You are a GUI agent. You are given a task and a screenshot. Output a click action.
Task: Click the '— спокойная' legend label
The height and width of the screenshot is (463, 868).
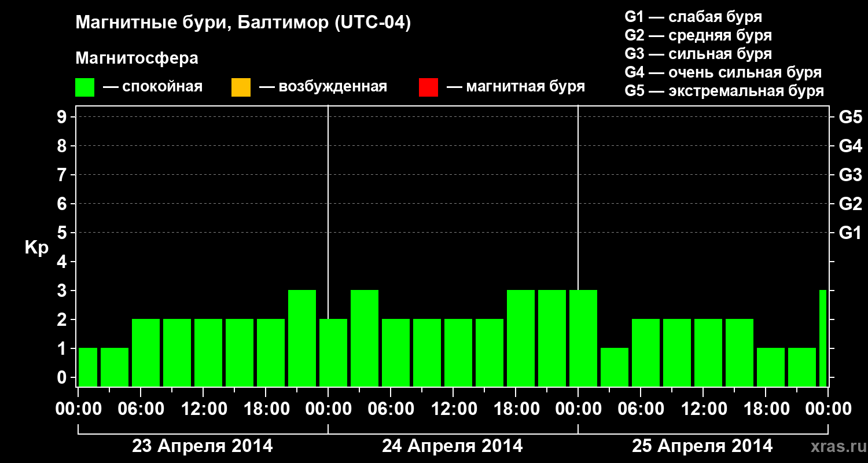click(x=153, y=87)
